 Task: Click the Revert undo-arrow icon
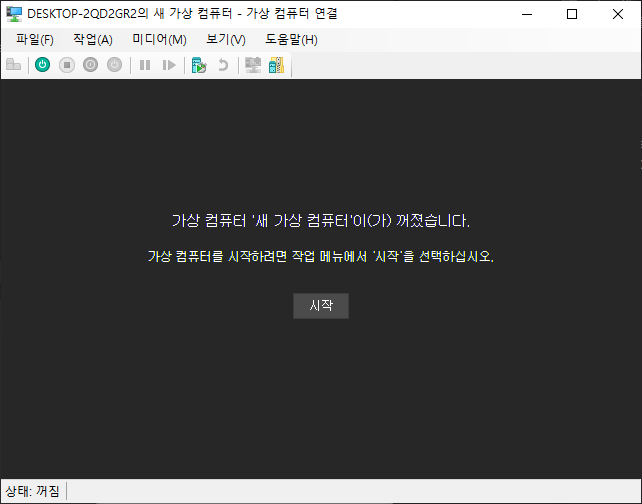pyautogui.click(x=223, y=65)
